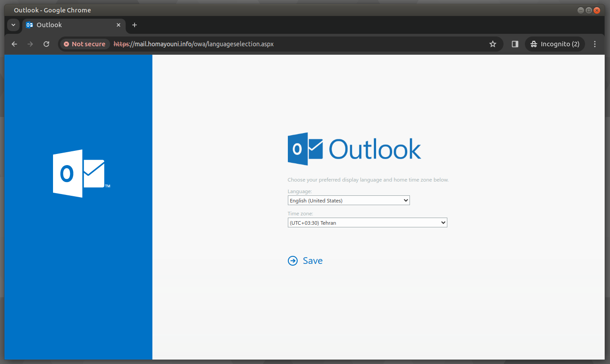This screenshot has height=364, width=610.
Task: Click the blue Outlook logo above the form
Action: click(x=354, y=149)
